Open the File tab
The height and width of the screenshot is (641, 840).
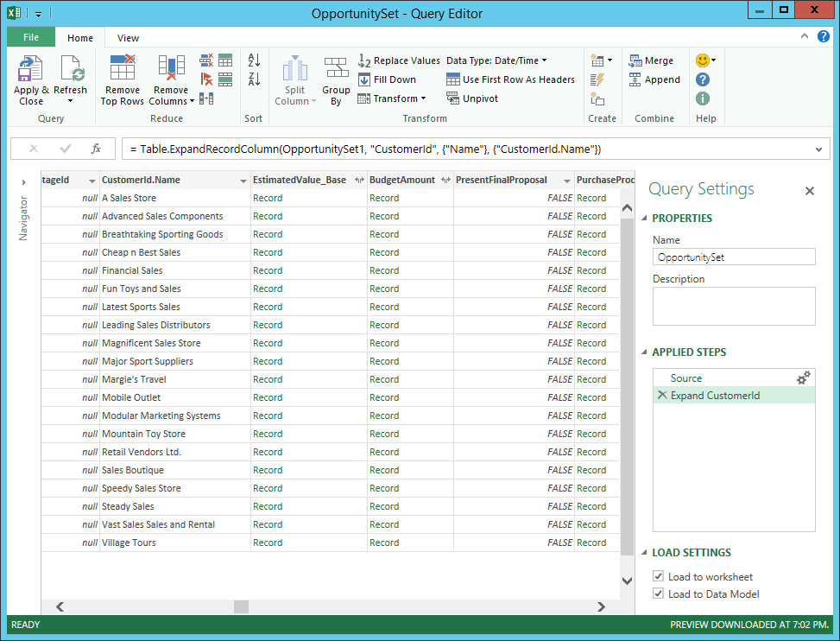coord(31,37)
